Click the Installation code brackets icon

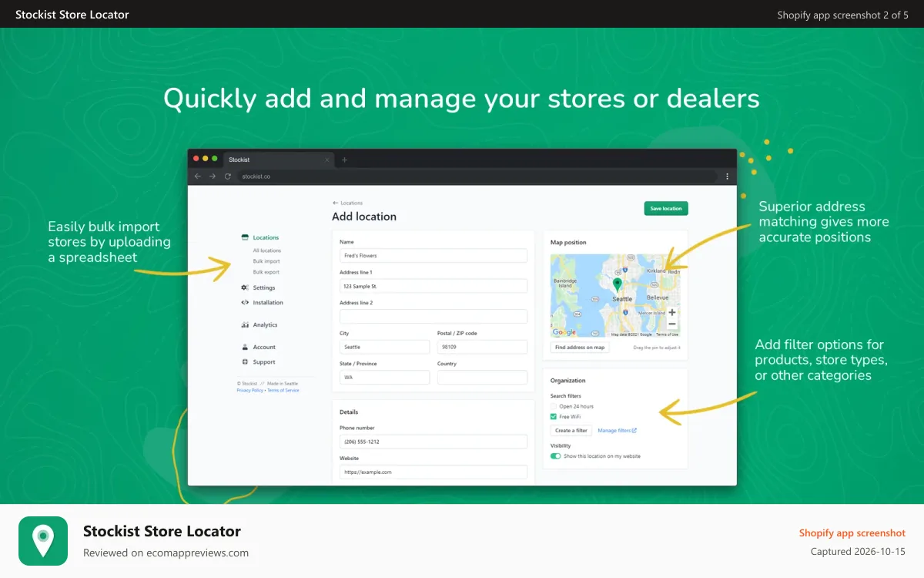pos(245,302)
